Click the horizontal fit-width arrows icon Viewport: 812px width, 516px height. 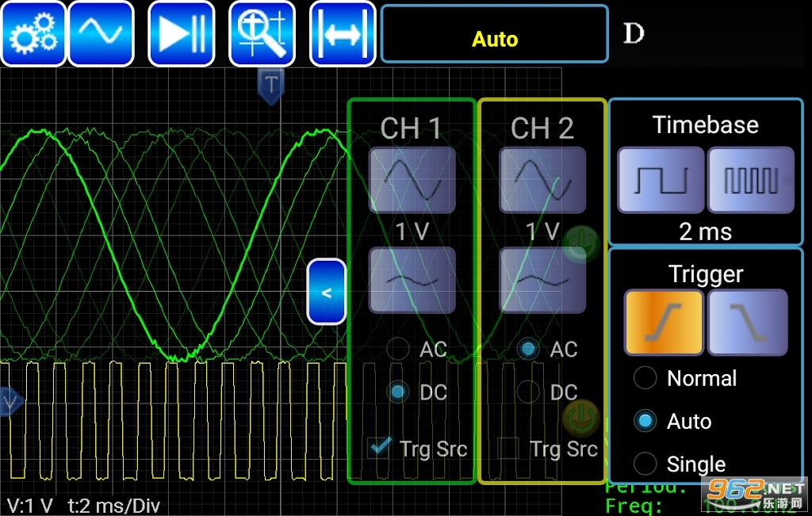click(343, 33)
